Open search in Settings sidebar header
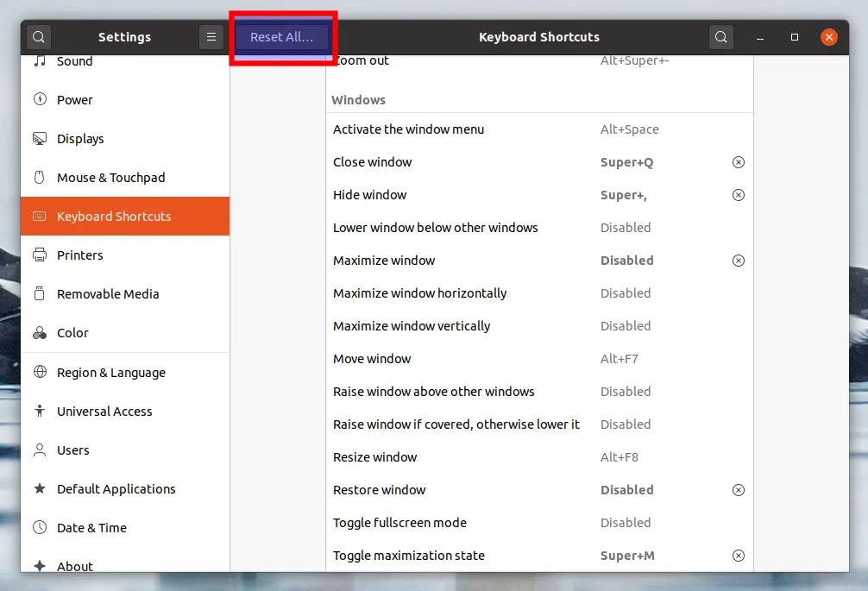 click(39, 37)
